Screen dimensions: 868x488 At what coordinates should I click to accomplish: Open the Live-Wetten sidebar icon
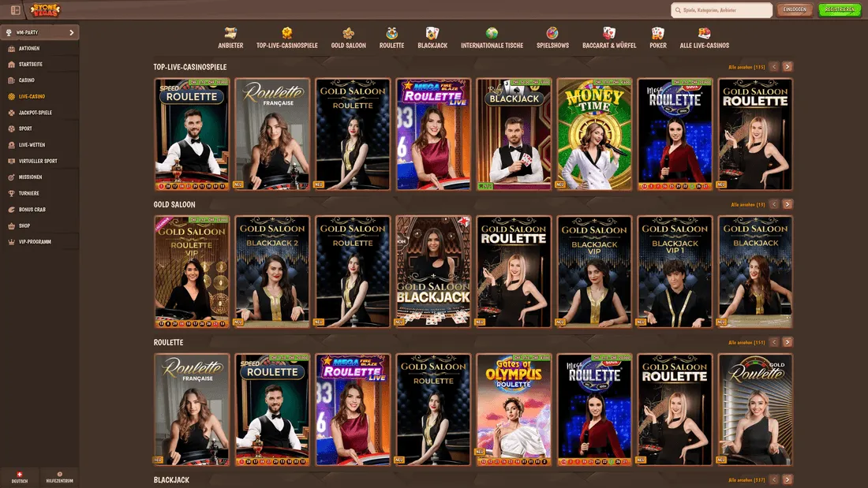[x=11, y=145]
